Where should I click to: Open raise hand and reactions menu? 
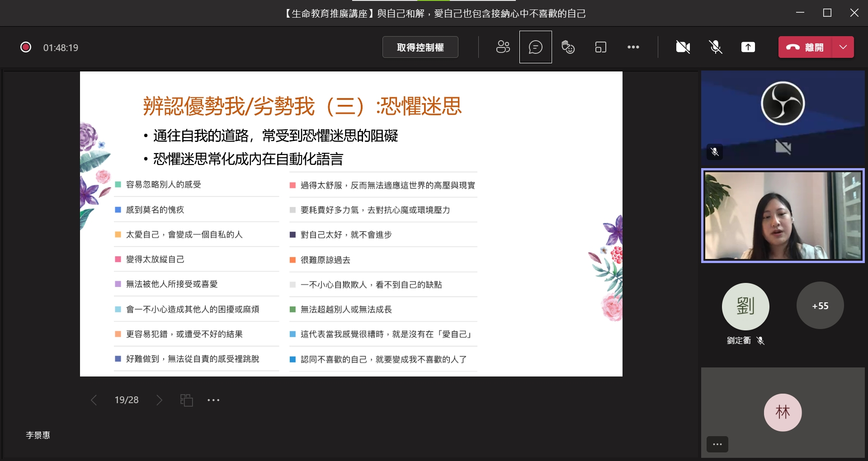pos(568,47)
